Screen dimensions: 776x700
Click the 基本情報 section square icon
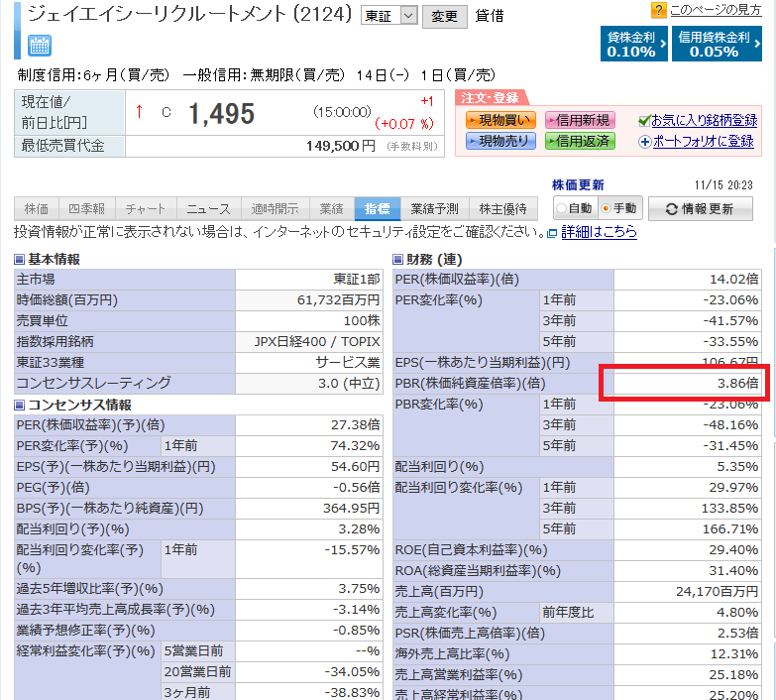tap(19, 259)
